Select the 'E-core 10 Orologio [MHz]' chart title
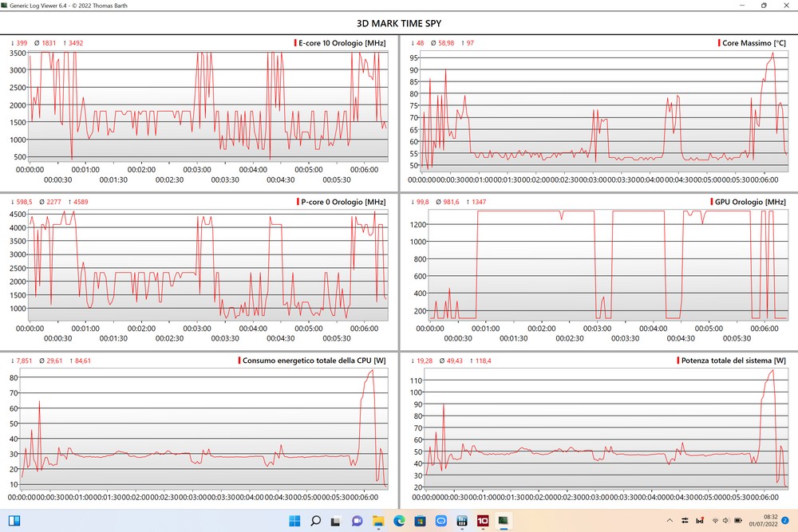 tap(342, 43)
